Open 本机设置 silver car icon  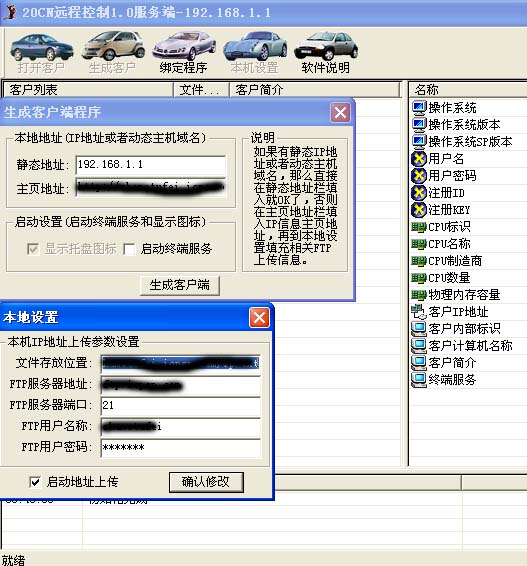[x=255, y=46]
